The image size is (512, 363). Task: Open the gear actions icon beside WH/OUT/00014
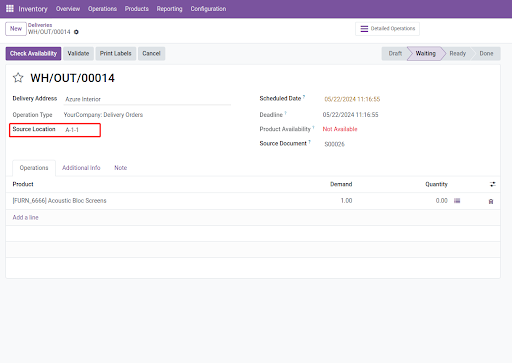pos(76,32)
